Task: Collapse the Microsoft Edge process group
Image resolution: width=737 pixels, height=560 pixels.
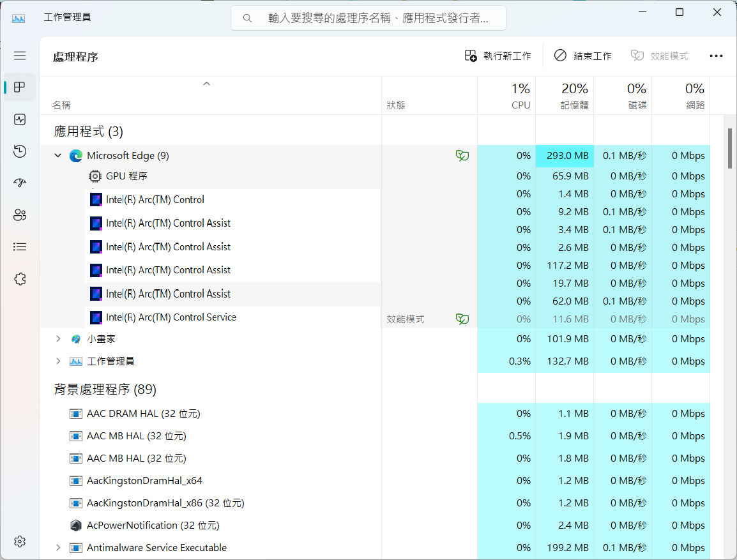Action: point(58,155)
